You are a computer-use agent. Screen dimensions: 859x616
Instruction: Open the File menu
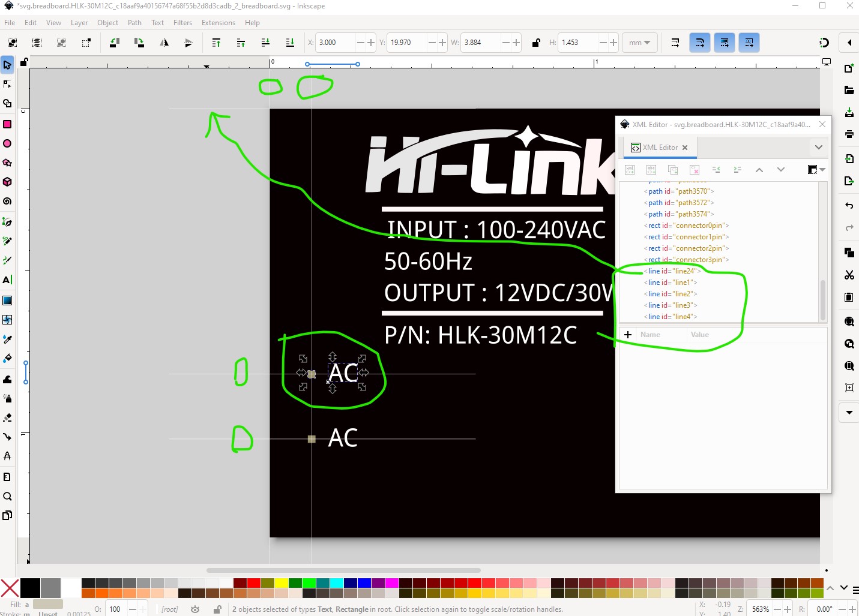click(10, 23)
